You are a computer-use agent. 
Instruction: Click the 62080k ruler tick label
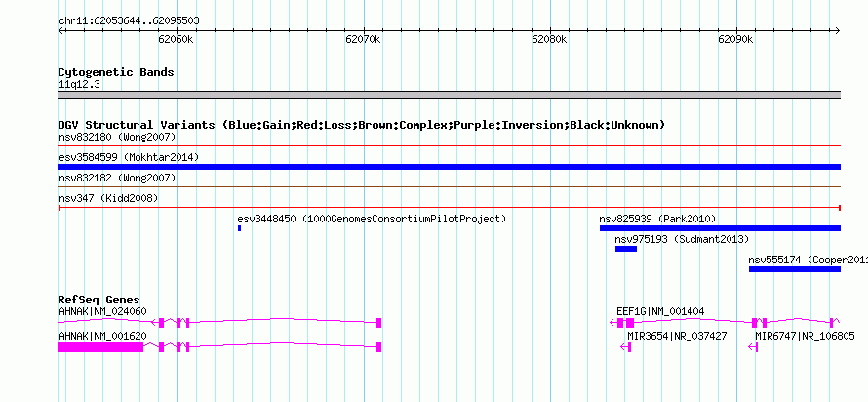point(549,39)
